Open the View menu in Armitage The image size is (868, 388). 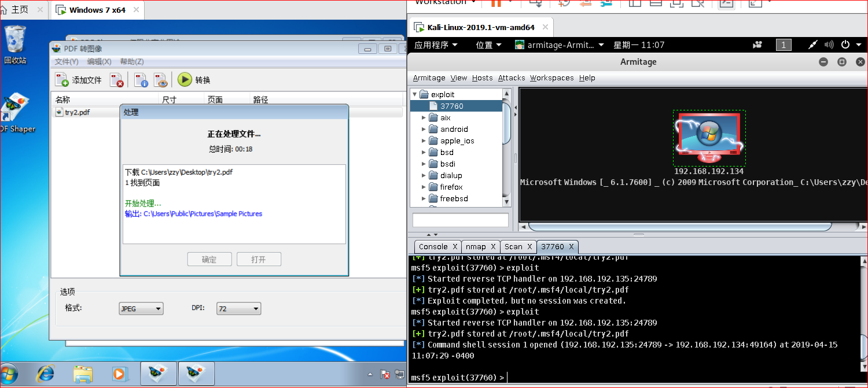coord(459,77)
